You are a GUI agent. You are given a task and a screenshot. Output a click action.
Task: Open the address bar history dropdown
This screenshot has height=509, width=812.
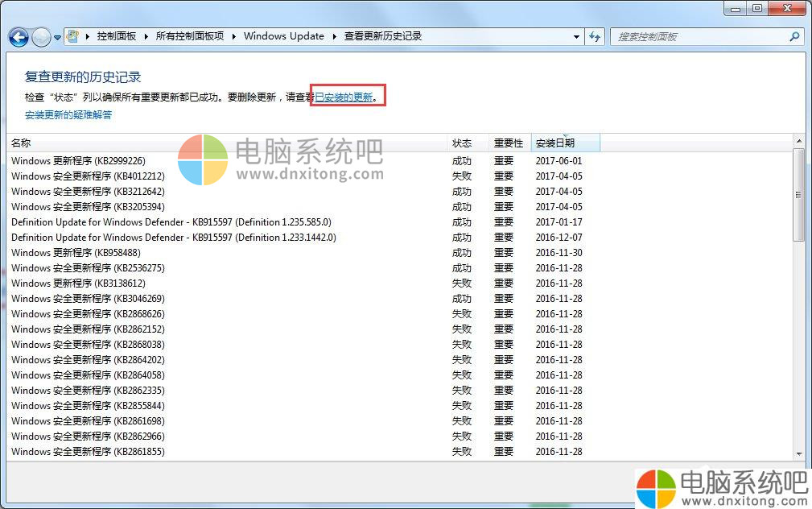tap(576, 37)
